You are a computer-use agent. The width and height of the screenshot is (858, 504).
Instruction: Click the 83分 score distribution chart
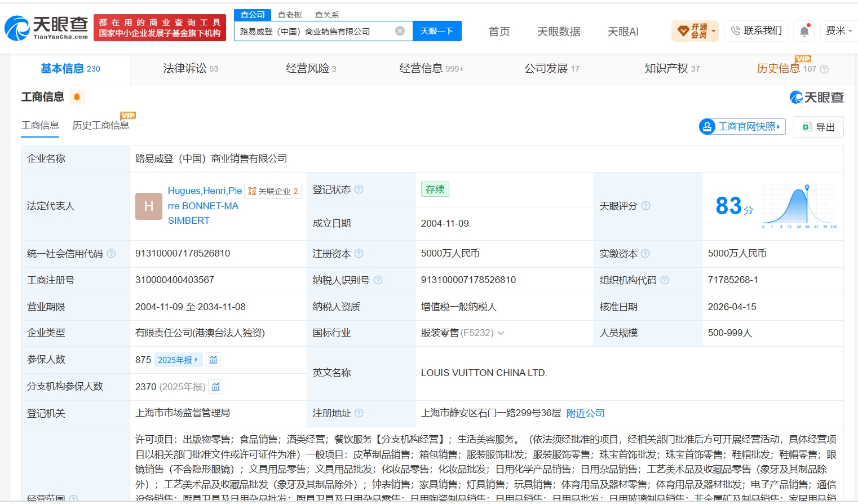point(799,206)
